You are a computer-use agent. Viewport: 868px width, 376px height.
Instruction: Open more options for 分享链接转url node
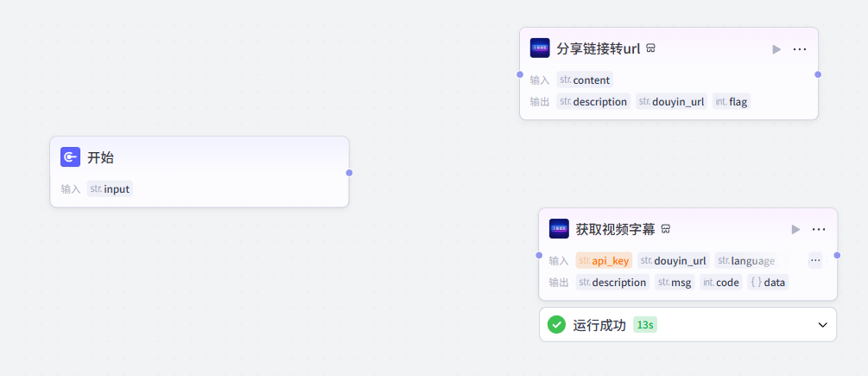[x=800, y=49]
